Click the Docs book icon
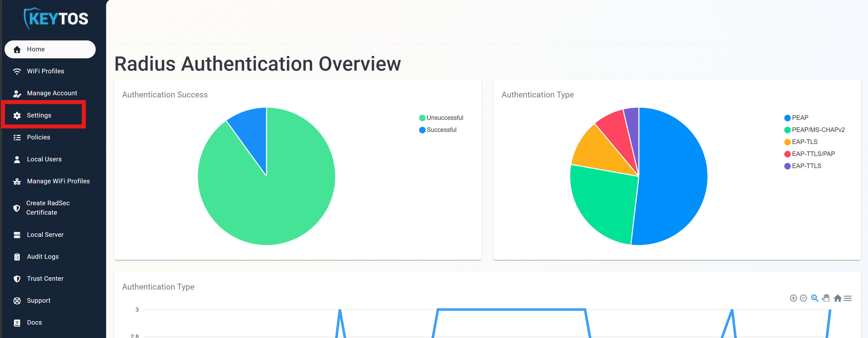The width and height of the screenshot is (868, 338). pyautogui.click(x=17, y=323)
